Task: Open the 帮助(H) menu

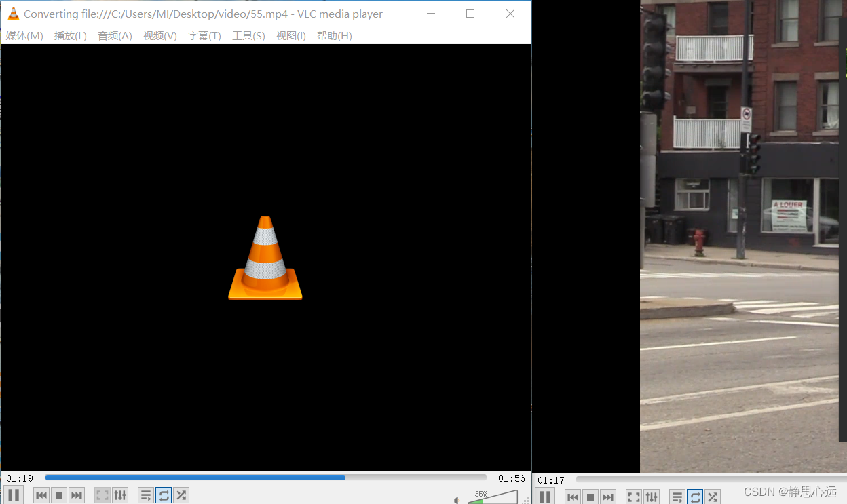Action: tap(335, 36)
